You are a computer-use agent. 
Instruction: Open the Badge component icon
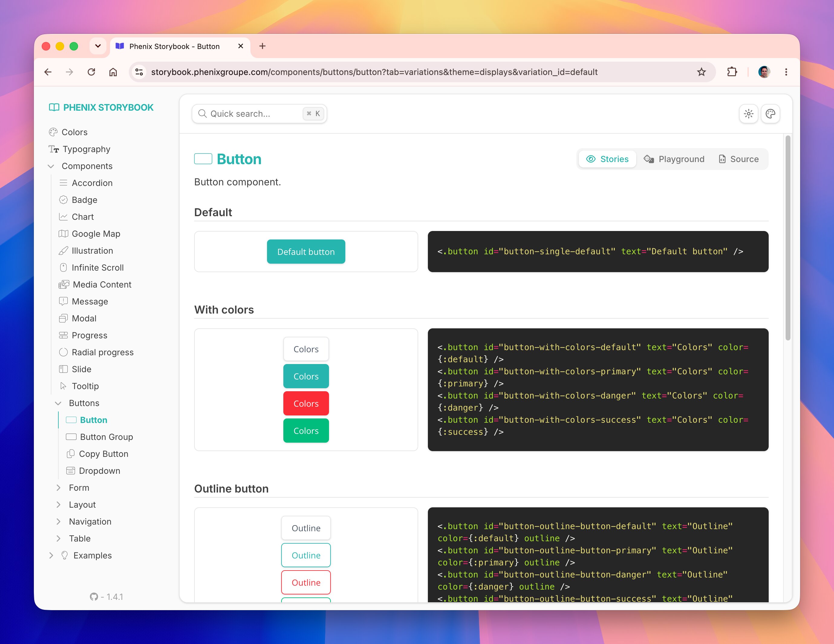click(64, 200)
